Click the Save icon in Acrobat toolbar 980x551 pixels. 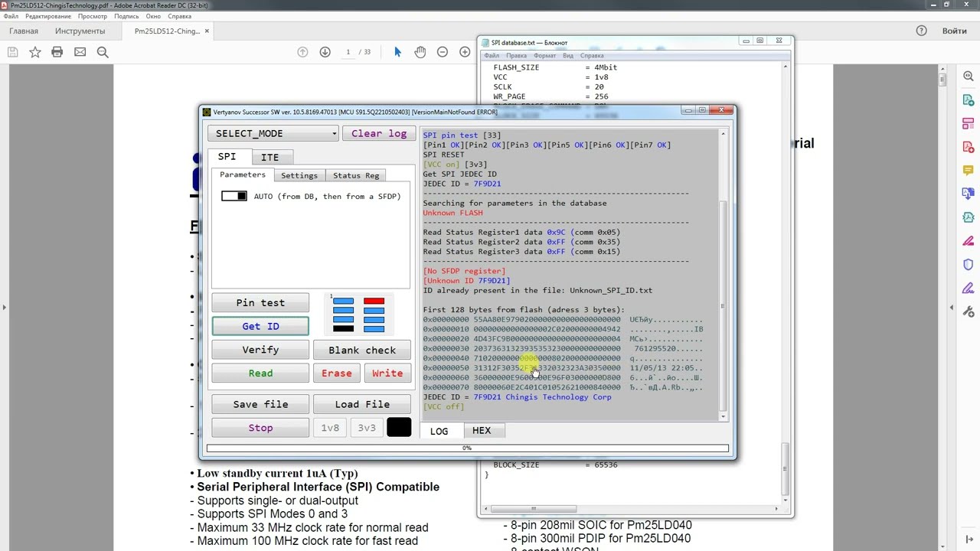coord(12,52)
